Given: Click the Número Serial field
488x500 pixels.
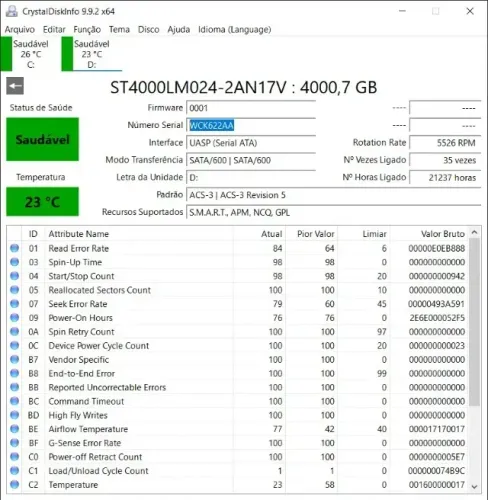Looking at the screenshot, I should click(251, 126).
